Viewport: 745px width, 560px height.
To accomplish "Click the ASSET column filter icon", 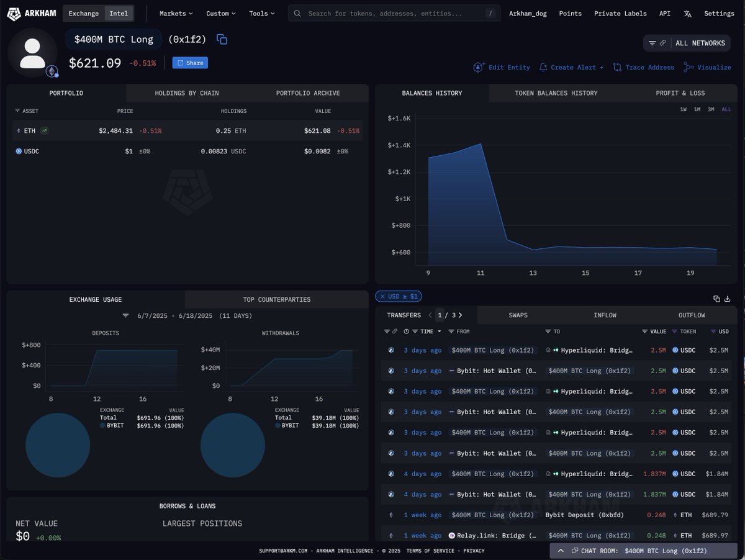I will click(x=17, y=111).
